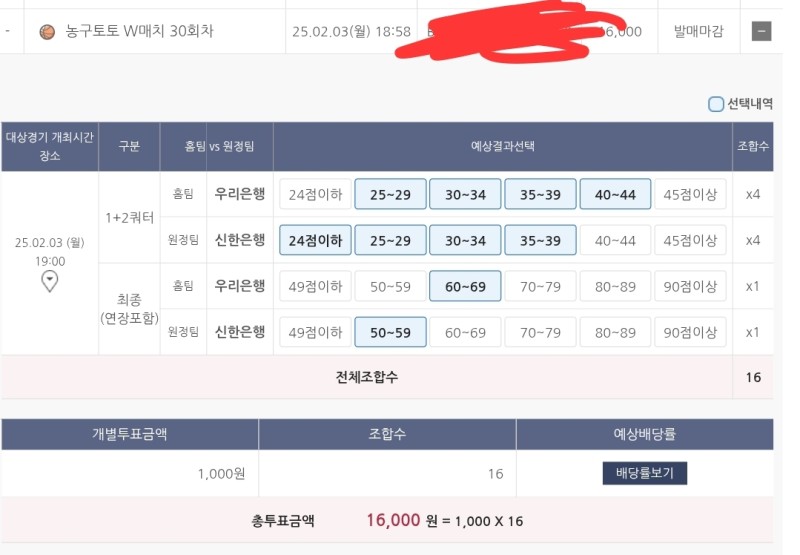The height and width of the screenshot is (555, 800).
Task: Deselect 35~39 for 신한은행 1+2쿼터
Action: 540,240
